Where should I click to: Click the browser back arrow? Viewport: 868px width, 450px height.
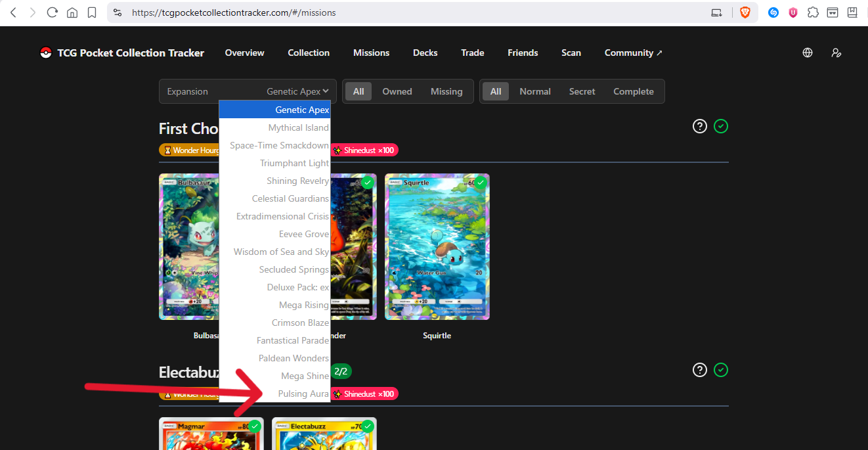pyautogui.click(x=12, y=12)
